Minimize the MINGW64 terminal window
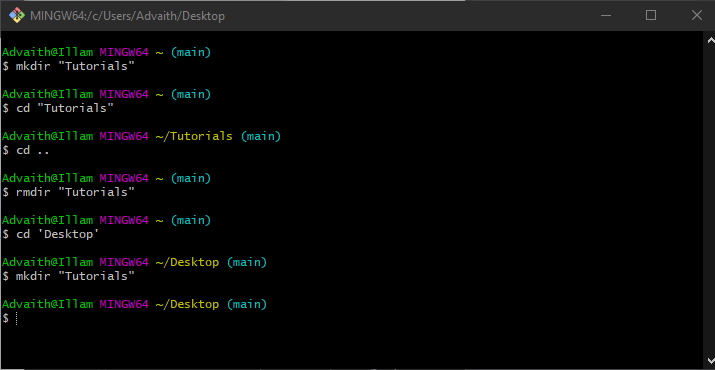 pos(606,16)
